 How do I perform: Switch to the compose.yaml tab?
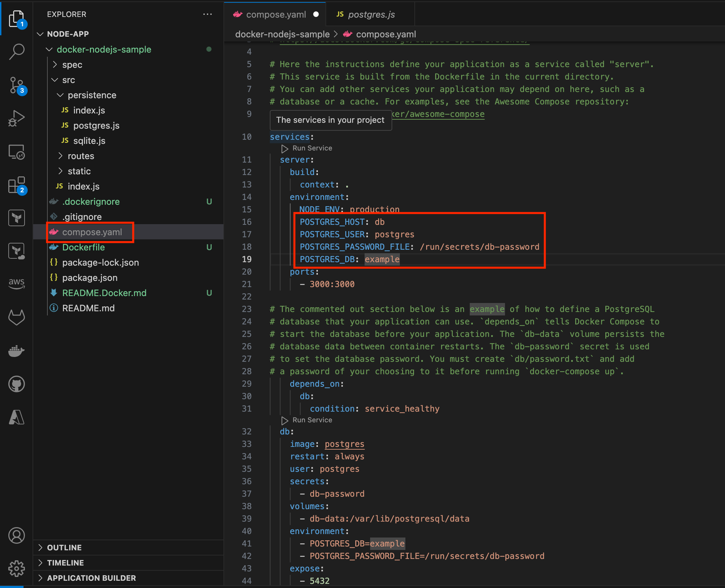(x=275, y=14)
